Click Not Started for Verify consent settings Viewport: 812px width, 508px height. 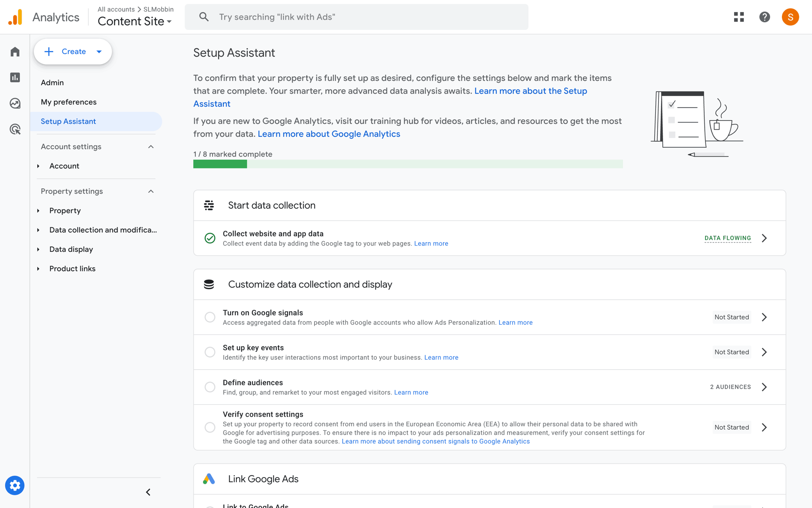pyautogui.click(x=732, y=428)
